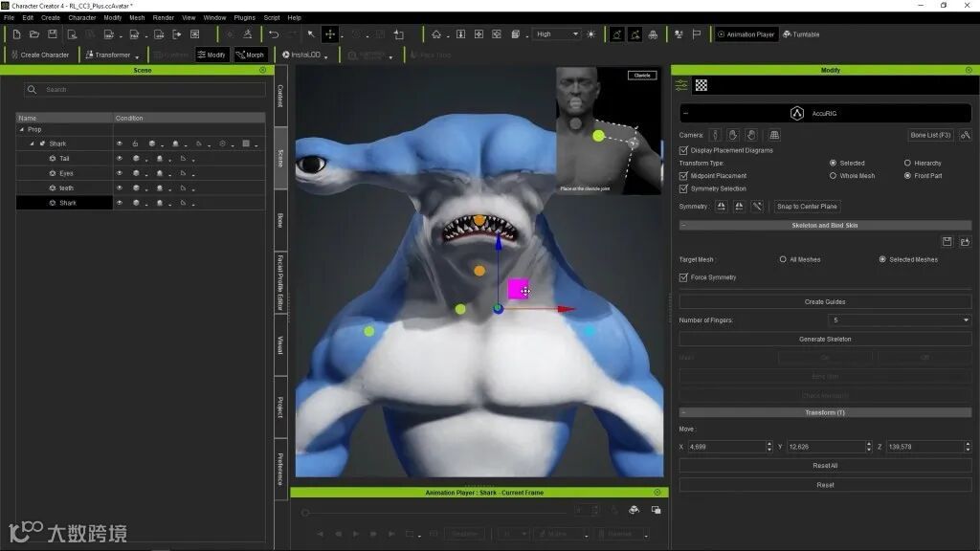Click the right hand camera icon

[751, 135]
